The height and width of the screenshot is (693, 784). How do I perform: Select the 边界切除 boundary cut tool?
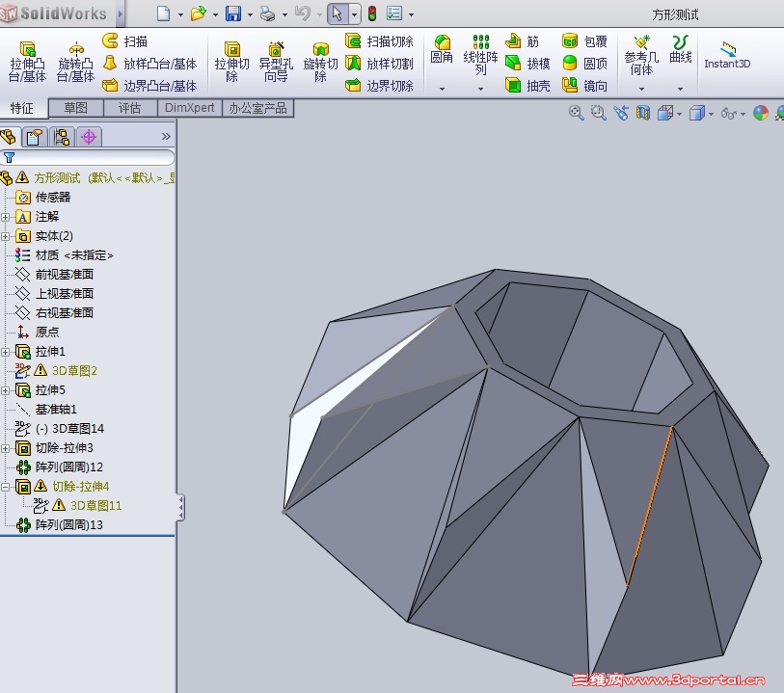379,86
